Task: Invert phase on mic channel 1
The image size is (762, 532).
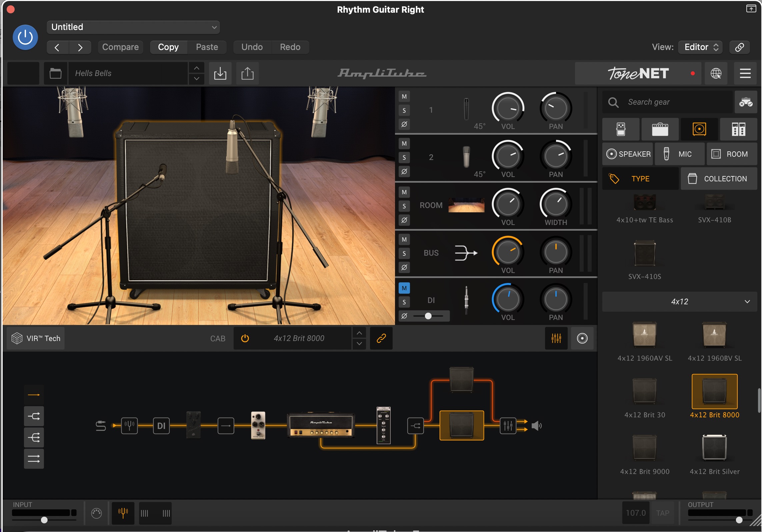Action: (x=404, y=124)
